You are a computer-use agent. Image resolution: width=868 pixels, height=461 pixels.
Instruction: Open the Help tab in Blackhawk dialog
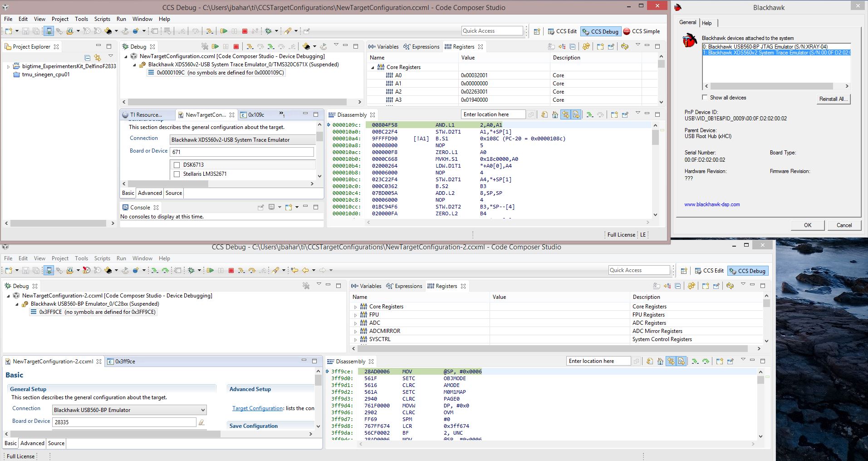click(x=707, y=23)
